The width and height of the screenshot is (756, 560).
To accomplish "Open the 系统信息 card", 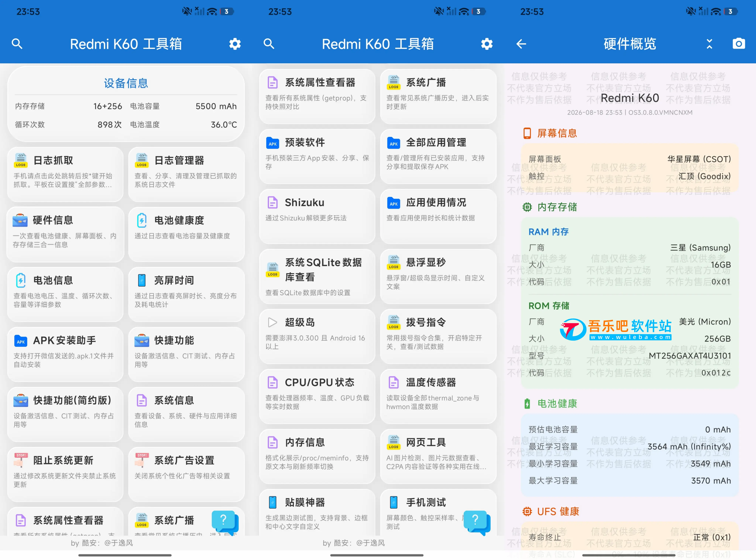I will tap(186, 414).
